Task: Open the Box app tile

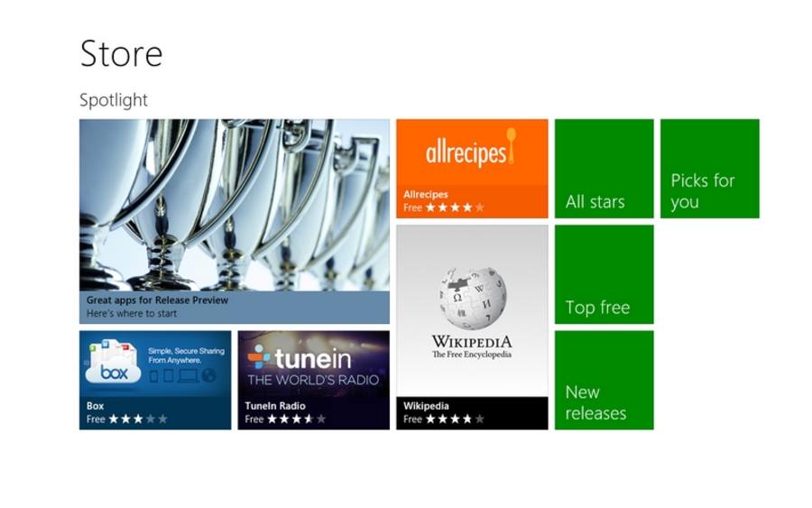Action: click(155, 380)
